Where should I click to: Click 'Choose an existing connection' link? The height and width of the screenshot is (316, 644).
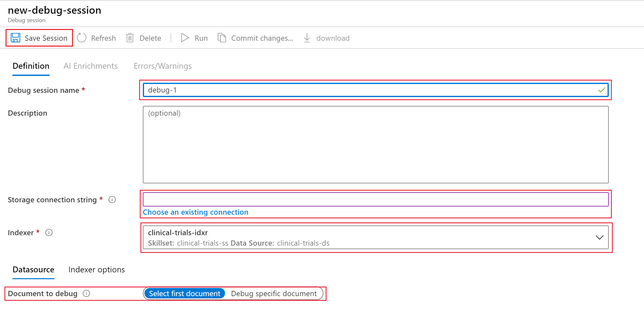[x=195, y=212]
